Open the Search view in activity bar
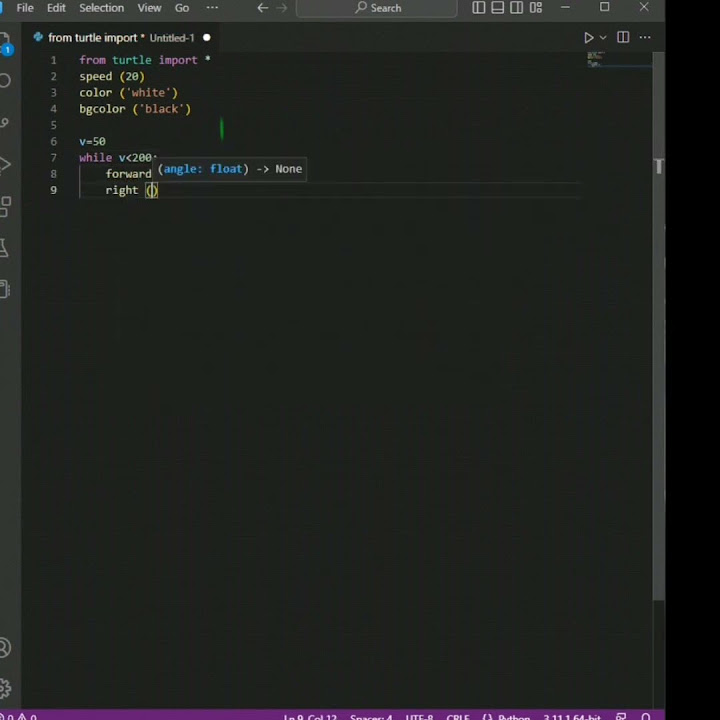This screenshot has height=720, width=720. point(5,81)
